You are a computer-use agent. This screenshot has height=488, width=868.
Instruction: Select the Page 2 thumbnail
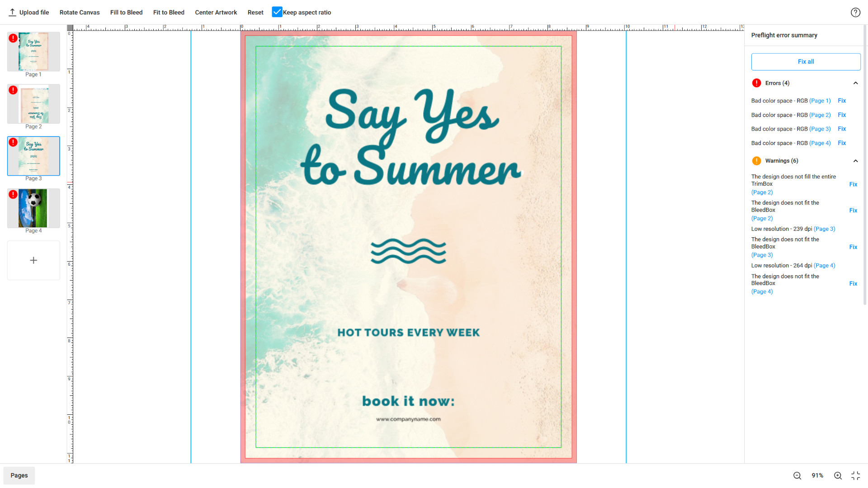click(x=33, y=104)
